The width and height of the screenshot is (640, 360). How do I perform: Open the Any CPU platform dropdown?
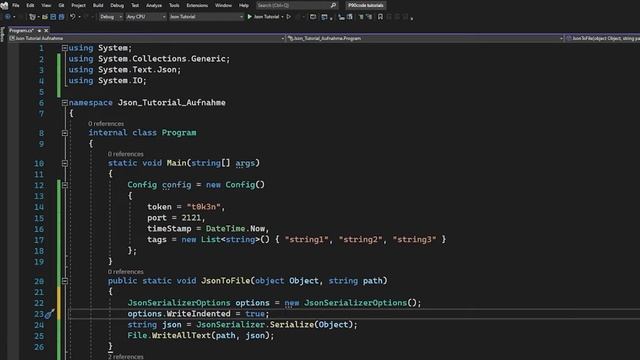pos(146,17)
